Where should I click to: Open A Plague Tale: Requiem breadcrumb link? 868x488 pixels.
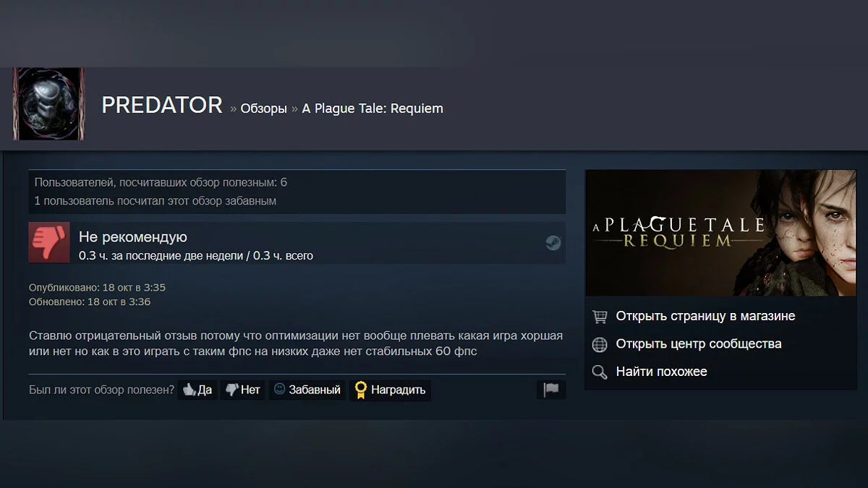[x=373, y=108]
